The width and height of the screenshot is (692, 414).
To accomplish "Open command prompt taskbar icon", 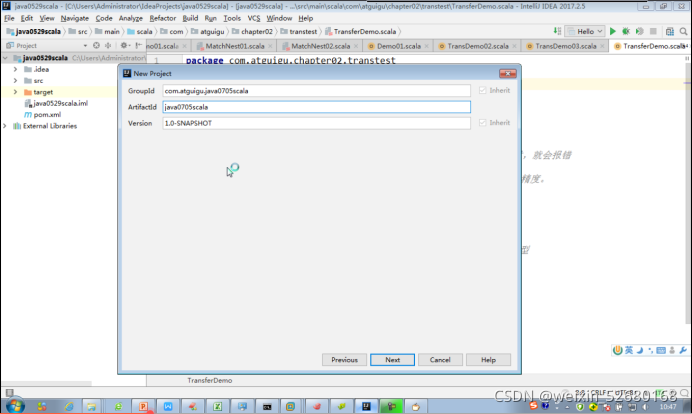I will tap(267, 406).
